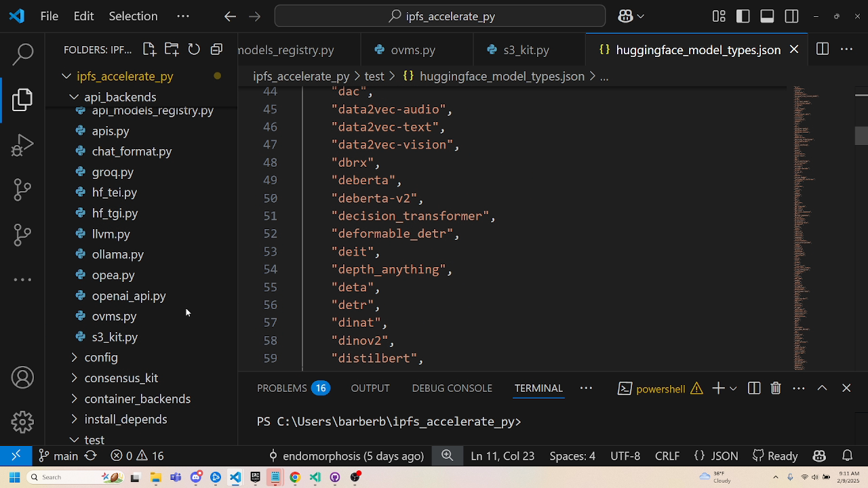Open Accounts menu icon
Image resolution: width=868 pixels, height=488 pixels.
22,378
